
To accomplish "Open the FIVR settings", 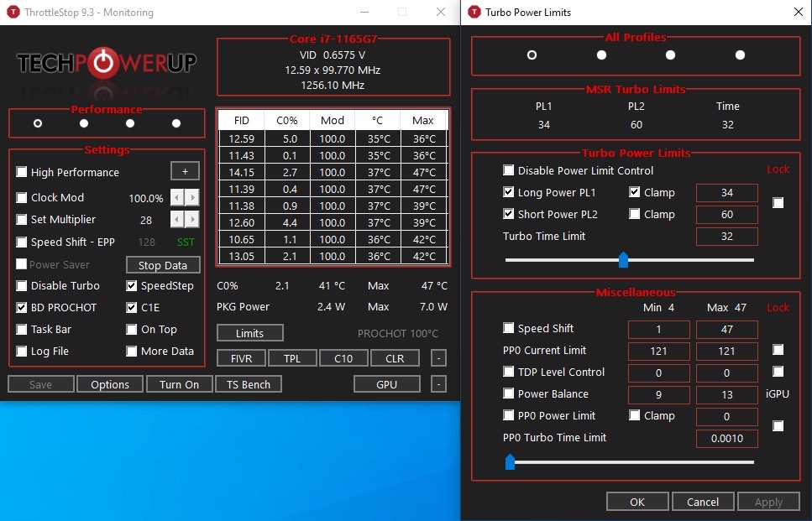I will tap(241, 358).
